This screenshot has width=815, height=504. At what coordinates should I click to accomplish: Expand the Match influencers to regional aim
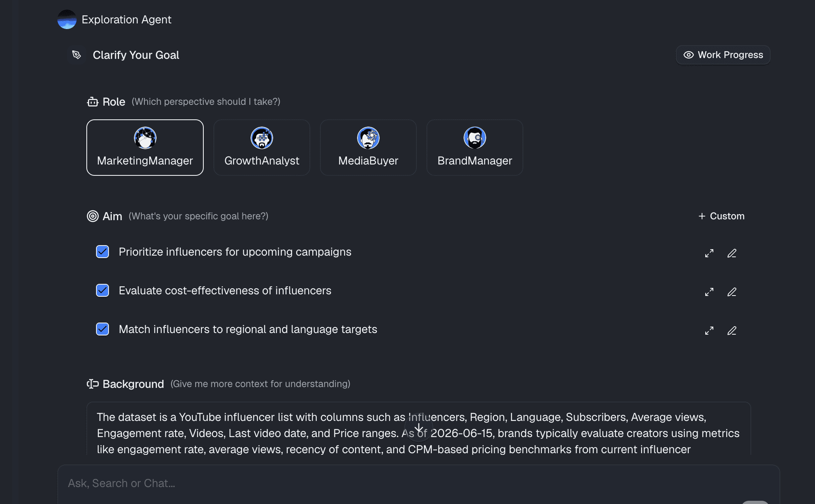pos(709,330)
